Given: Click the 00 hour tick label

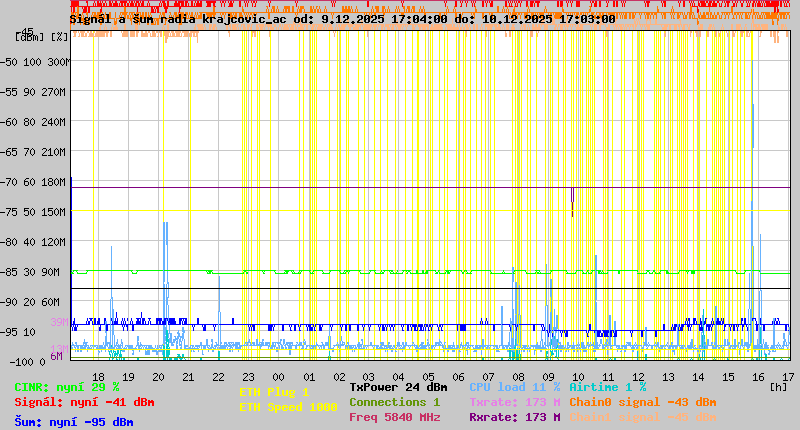Looking at the screenshot, I should pyautogui.click(x=278, y=377).
